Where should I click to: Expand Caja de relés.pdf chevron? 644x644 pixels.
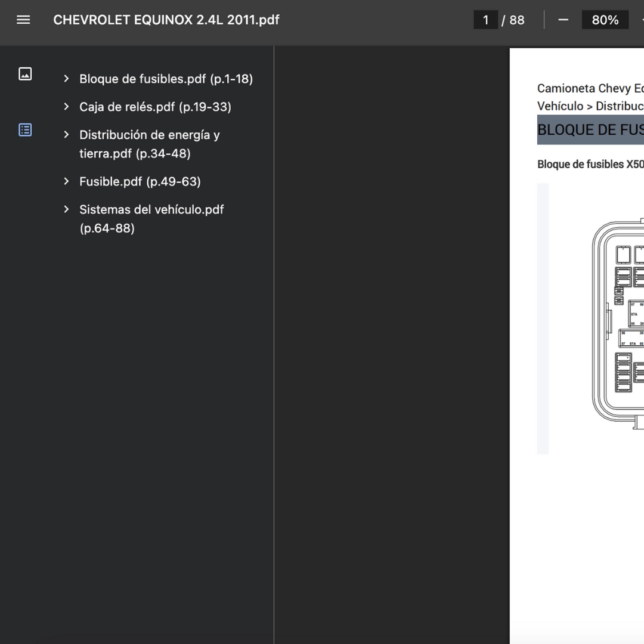(x=66, y=107)
